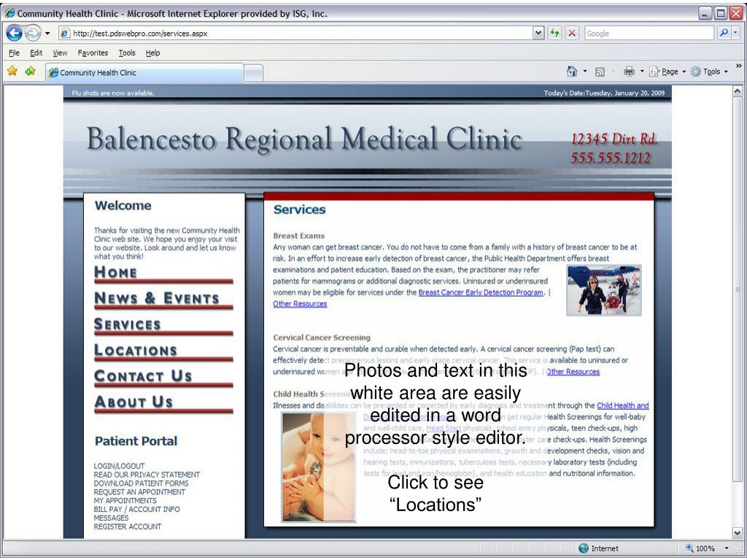
Task: Click Download Patient Forms link
Action: (x=141, y=483)
